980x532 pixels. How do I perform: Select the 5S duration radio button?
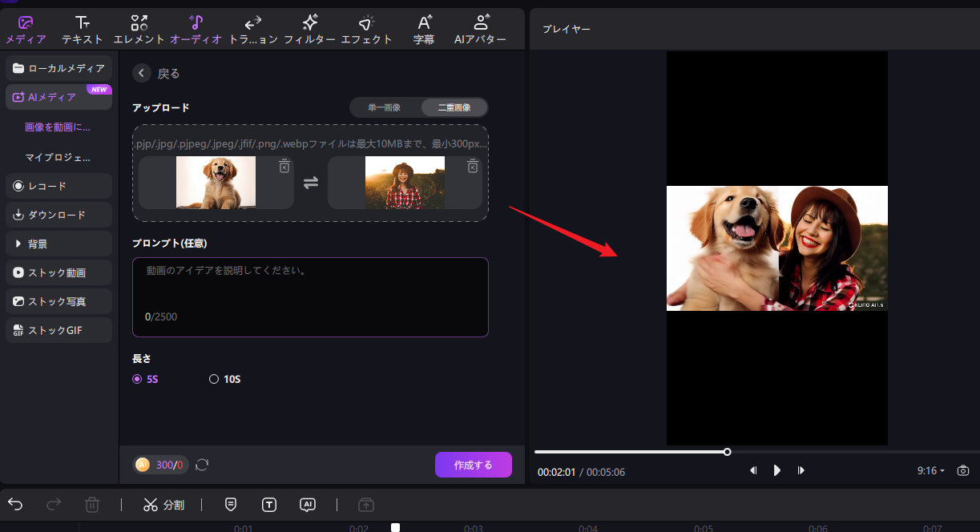[137, 378]
